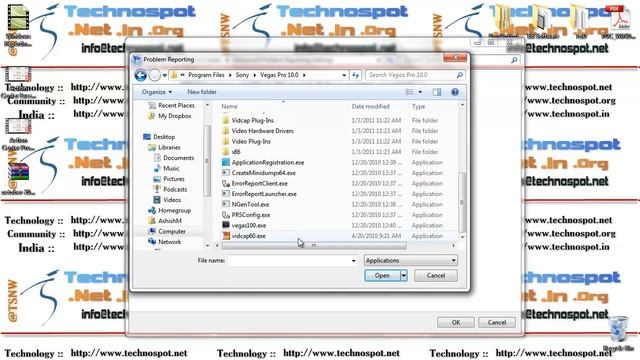
Task: Select the x86 folder
Action: (x=236, y=152)
